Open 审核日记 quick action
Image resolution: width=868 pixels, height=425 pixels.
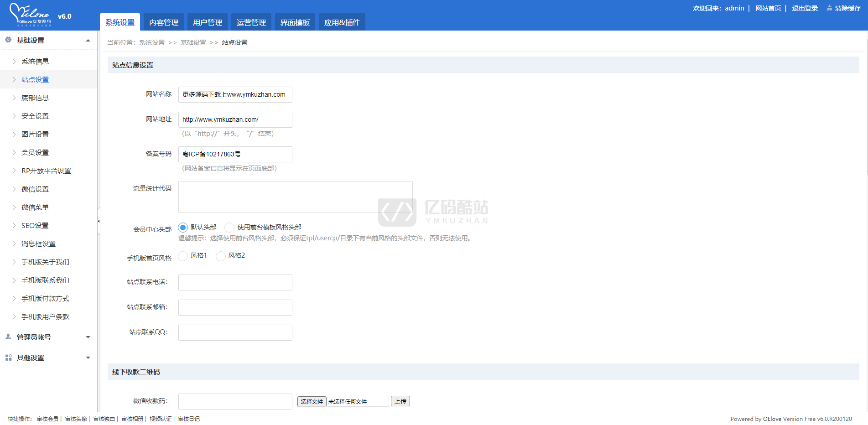tap(189, 419)
